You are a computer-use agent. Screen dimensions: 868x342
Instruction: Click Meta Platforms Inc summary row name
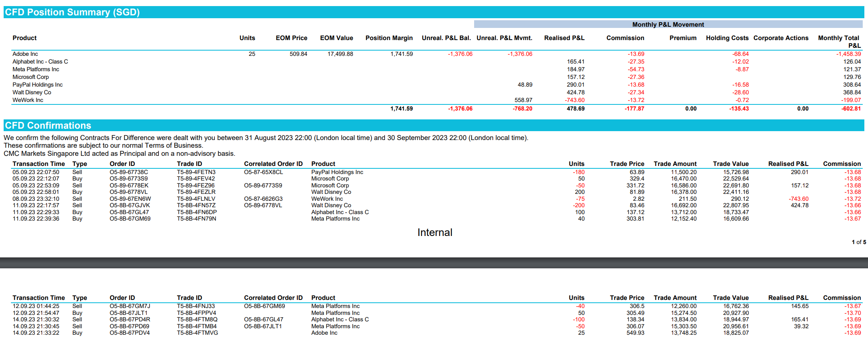tap(36, 69)
